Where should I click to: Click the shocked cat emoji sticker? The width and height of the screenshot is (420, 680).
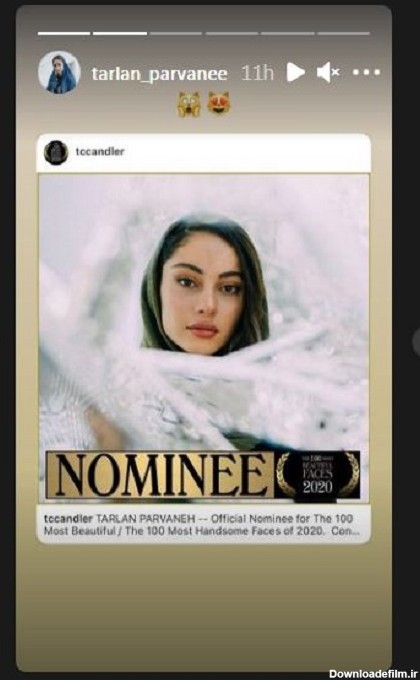(189, 104)
